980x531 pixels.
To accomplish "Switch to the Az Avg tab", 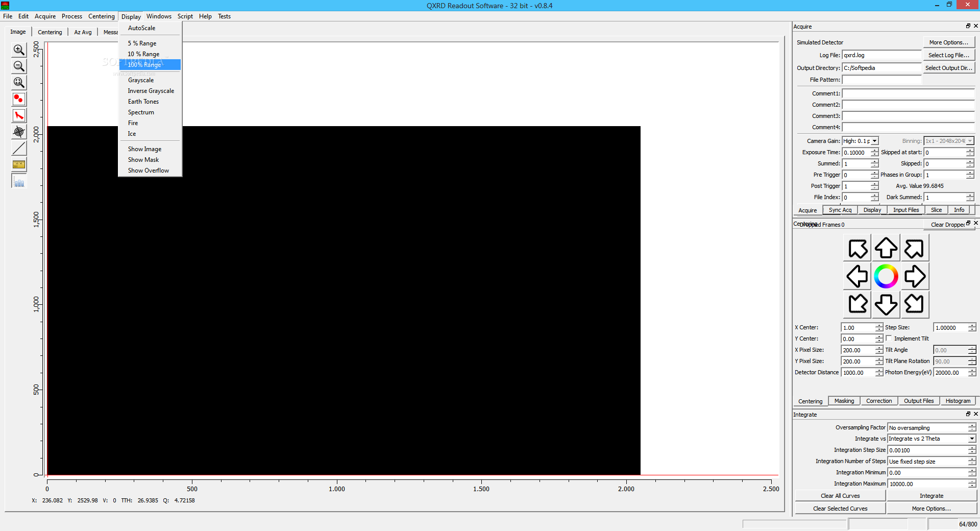I will [x=83, y=32].
